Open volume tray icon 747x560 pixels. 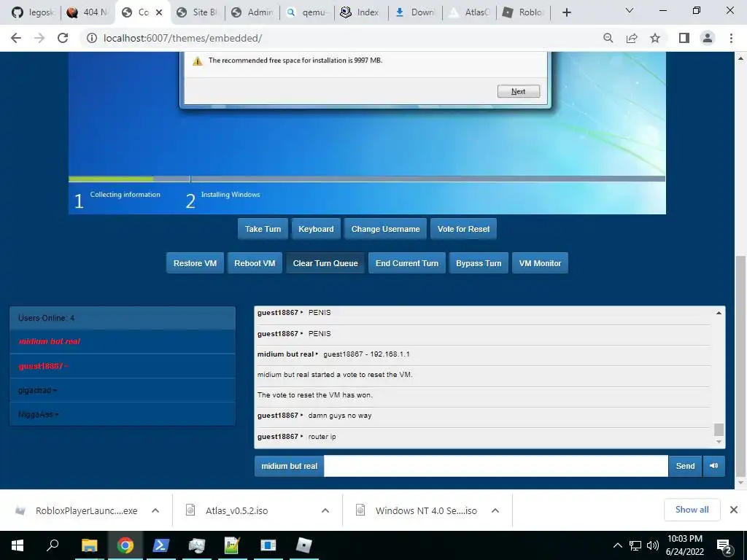[x=653, y=545]
